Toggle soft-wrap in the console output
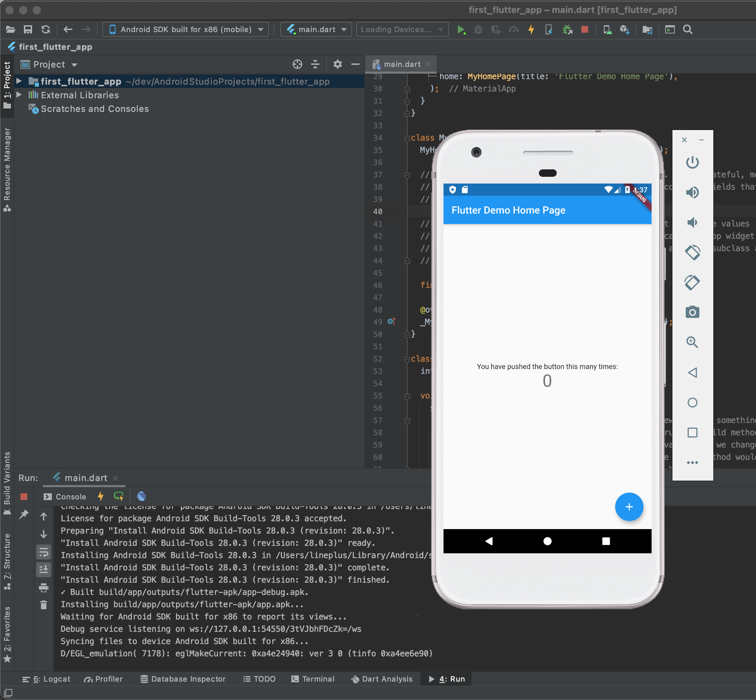 pyautogui.click(x=44, y=552)
